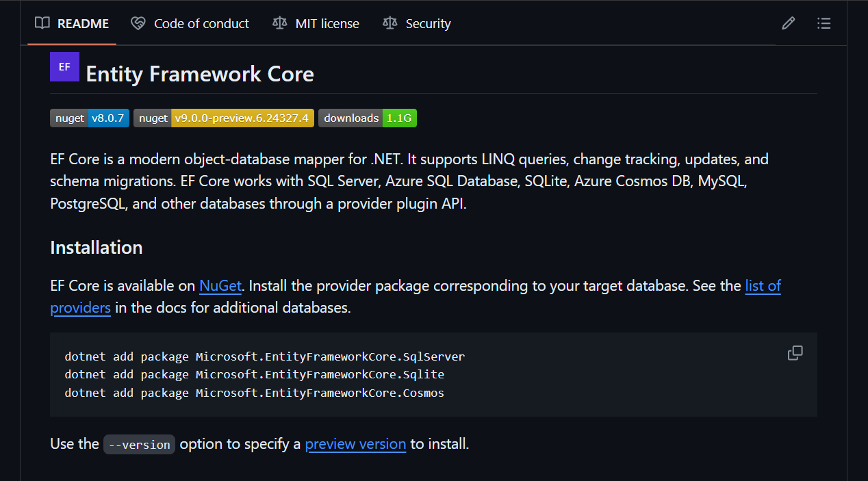Viewport: 868px width, 481px height.
Task: Click the Cosmos package command line
Action: point(255,393)
